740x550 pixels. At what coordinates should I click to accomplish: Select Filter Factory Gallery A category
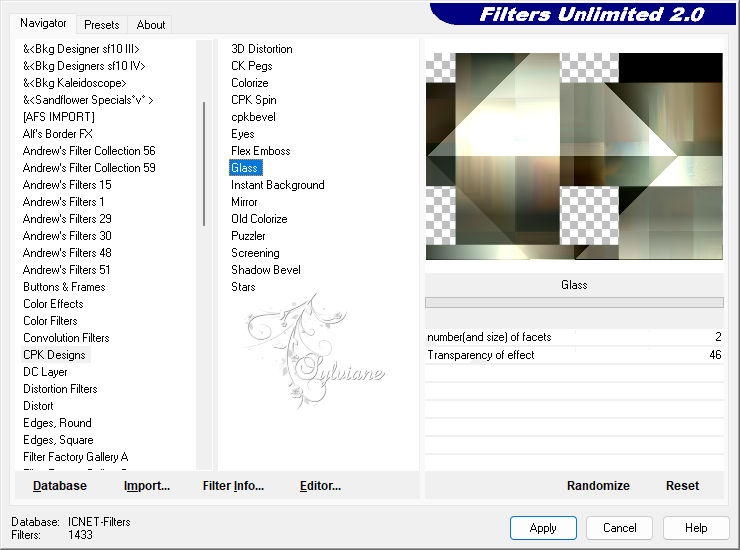pos(76,457)
